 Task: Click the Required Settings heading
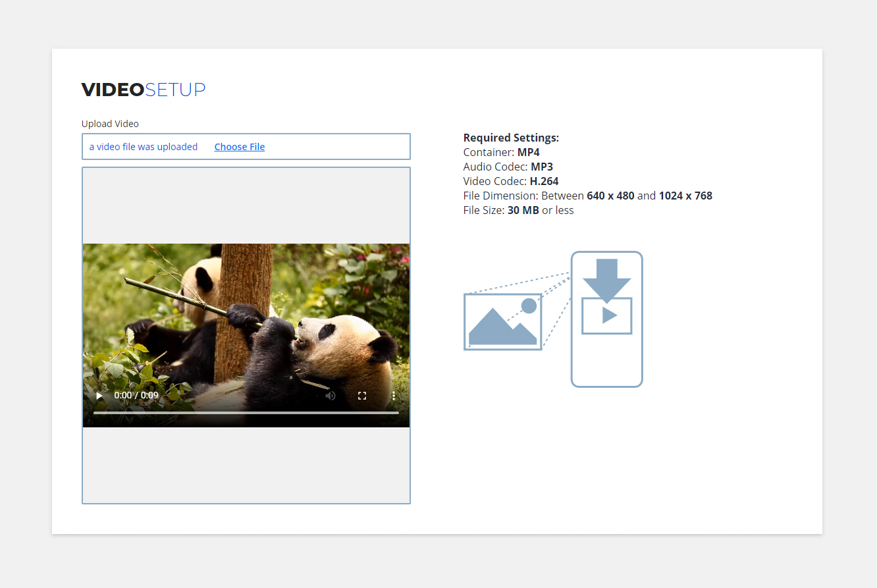pyautogui.click(x=511, y=138)
